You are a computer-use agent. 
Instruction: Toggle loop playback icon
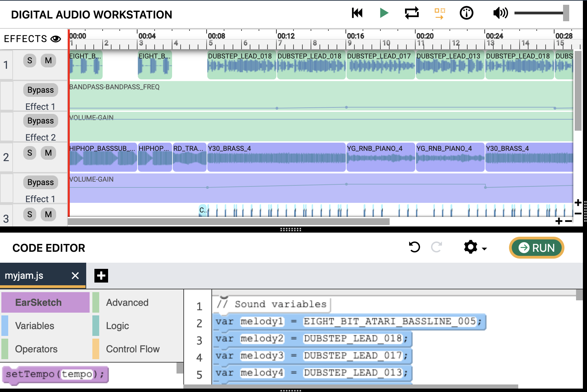point(412,13)
